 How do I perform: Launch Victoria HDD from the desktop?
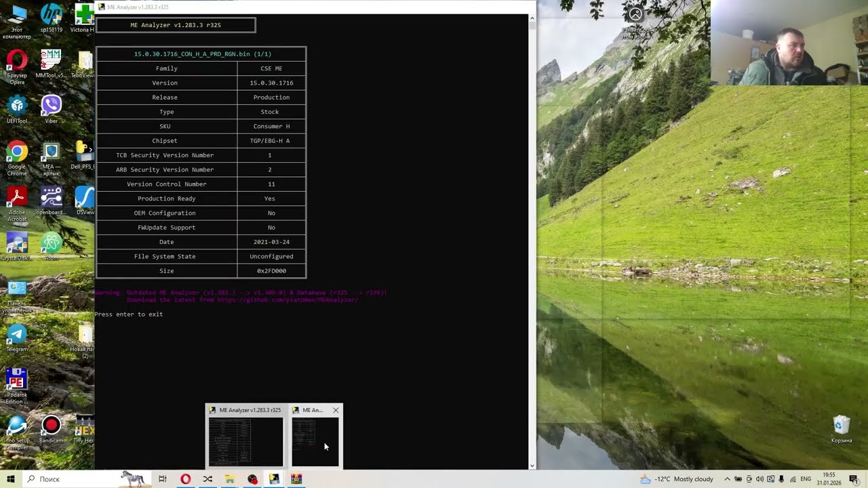[83, 19]
